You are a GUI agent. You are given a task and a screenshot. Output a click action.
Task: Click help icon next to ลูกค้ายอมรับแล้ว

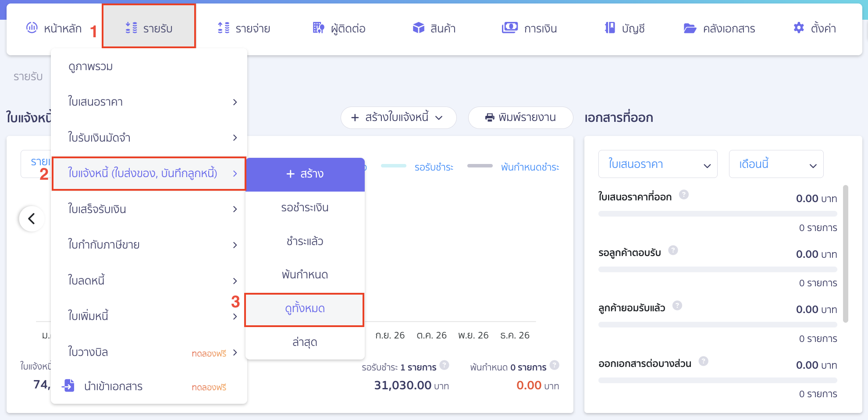point(677,305)
